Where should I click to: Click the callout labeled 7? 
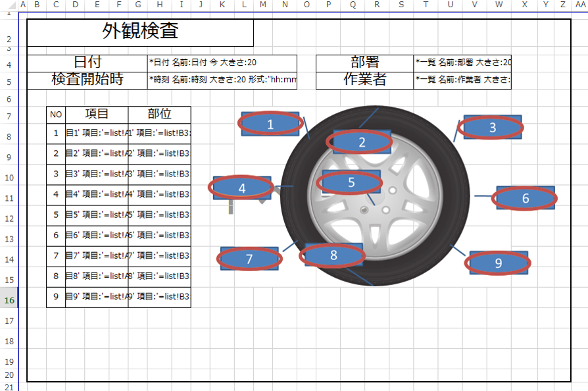(x=249, y=259)
